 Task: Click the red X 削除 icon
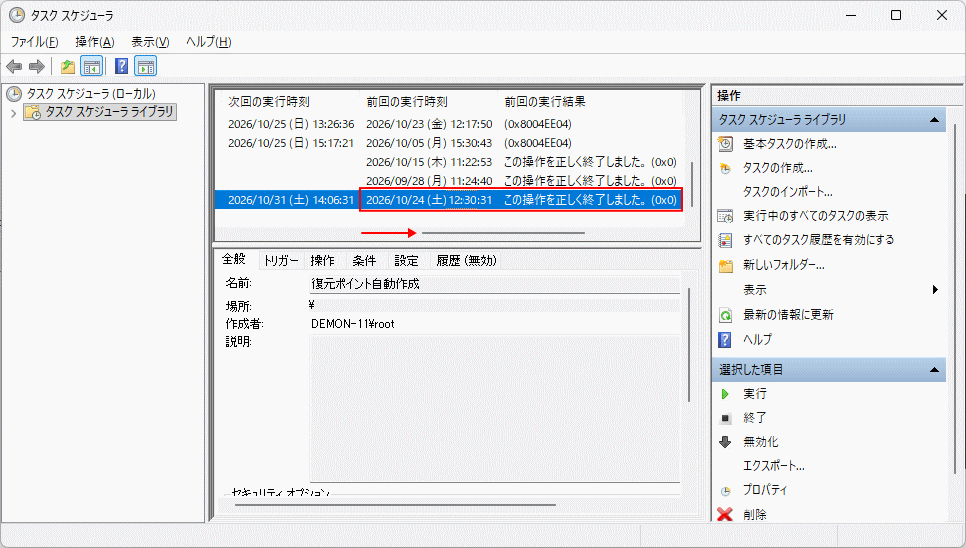(725, 514)
